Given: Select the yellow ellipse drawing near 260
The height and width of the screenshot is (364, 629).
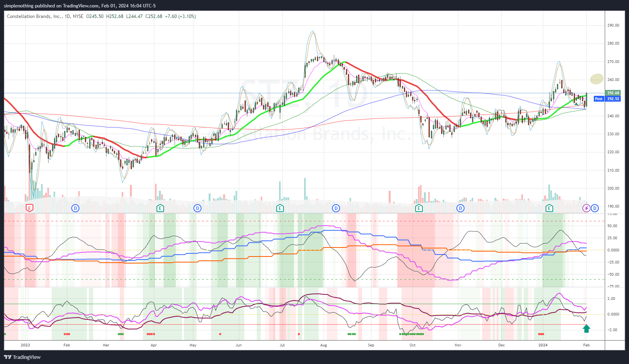Looking at the screenshot, I should pyautogui.click(x=597, y=79).
